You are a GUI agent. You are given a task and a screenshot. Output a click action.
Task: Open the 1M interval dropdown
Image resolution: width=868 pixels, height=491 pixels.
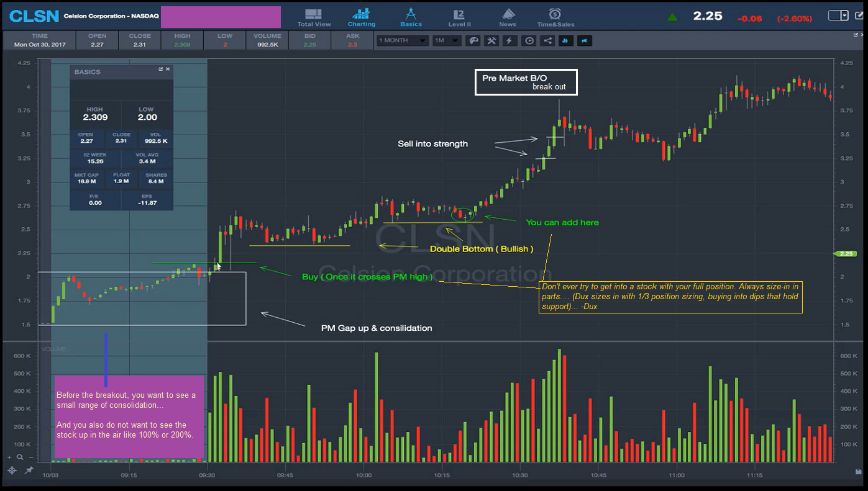click(x=446, y=40)
